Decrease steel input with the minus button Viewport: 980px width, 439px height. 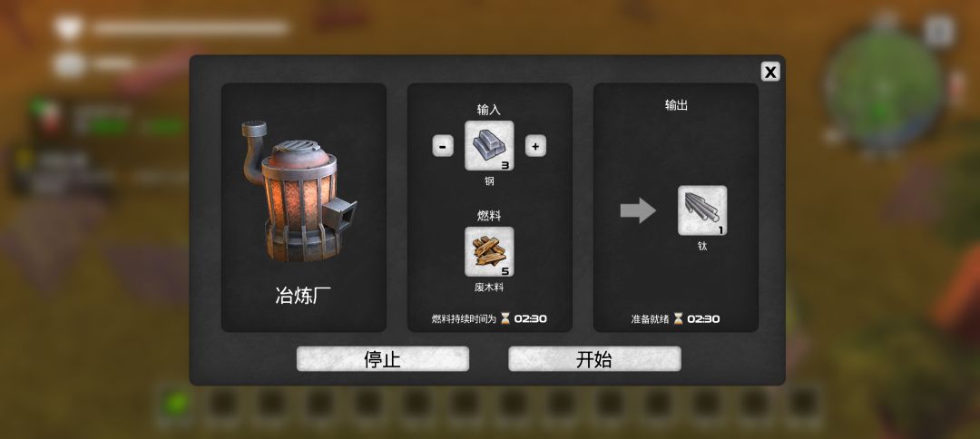[443, 146]
